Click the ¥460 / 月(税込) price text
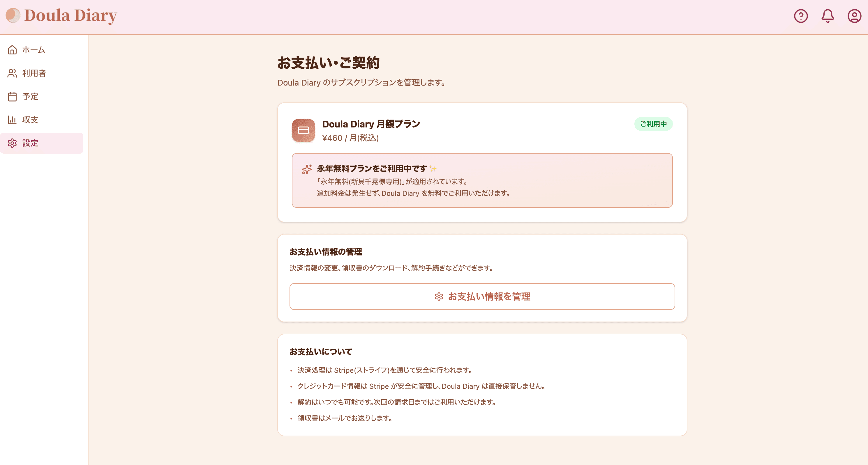The width and height of the screenshot is (868, 465). coord(350,138)
